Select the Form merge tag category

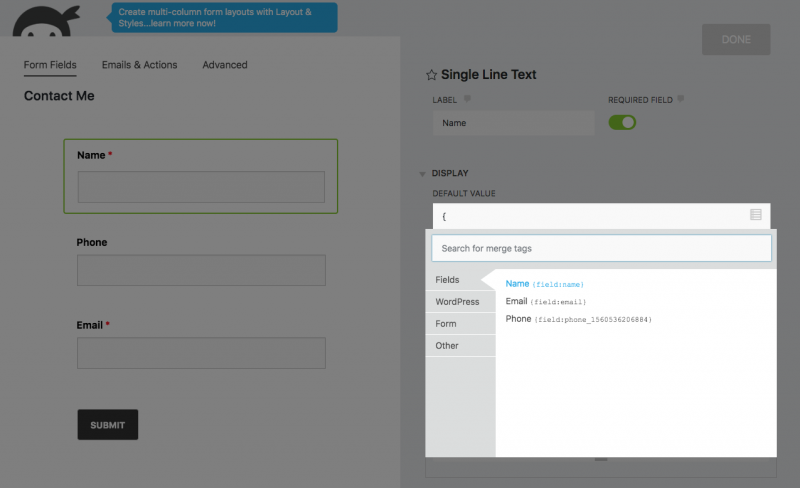[x=446, y=324]
